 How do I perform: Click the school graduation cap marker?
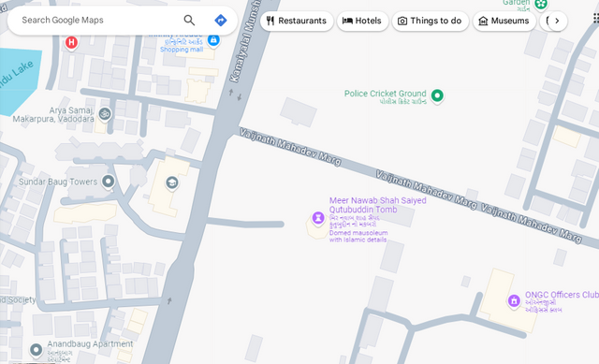click(172, 183)
